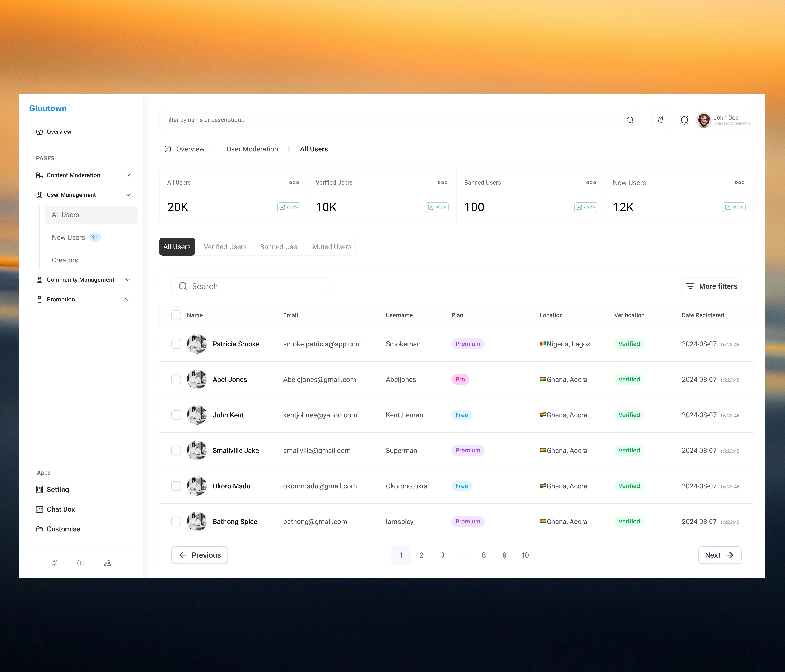Collapse the User Management section

[x=128, y=195]
